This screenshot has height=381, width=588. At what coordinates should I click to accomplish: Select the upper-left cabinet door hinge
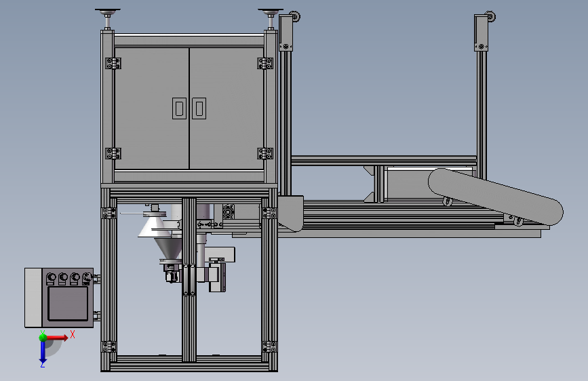click(x=113, y=63)
